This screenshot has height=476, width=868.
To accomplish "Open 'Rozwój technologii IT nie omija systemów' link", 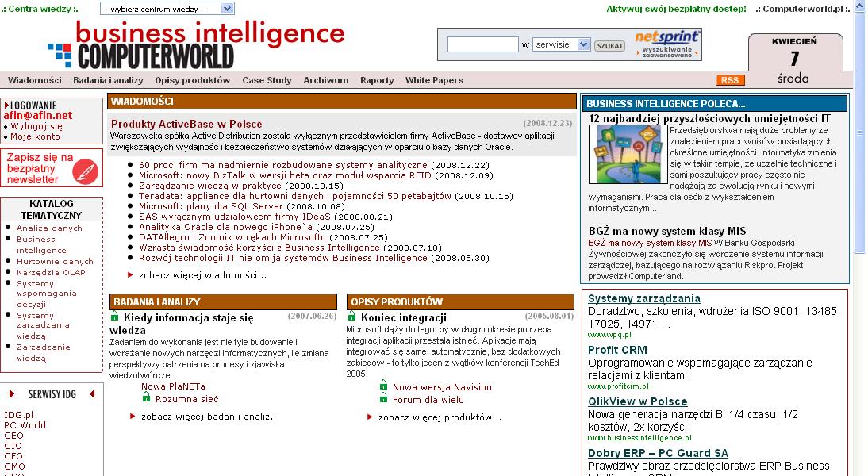I will click(283, 258).
